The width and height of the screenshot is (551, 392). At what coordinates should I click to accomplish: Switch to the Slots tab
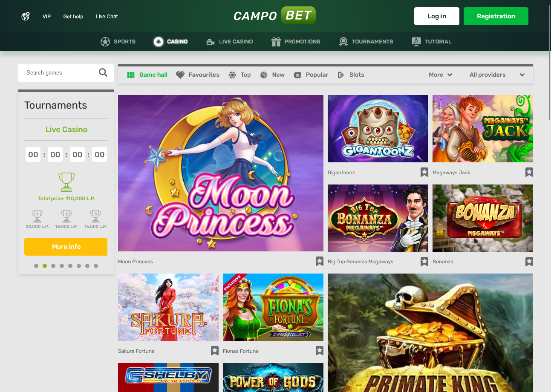click(351, 75)
